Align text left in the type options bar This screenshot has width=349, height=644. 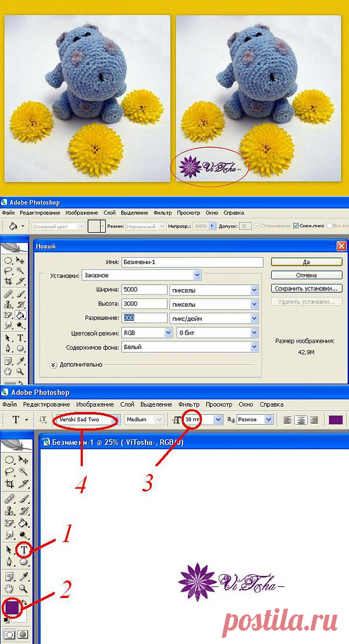click(x=288, y=419)
